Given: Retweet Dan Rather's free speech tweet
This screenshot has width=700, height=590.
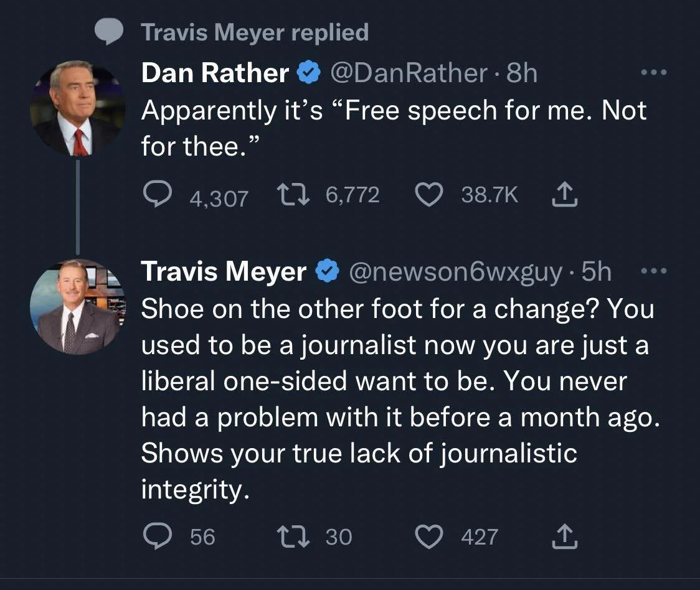Looking at the screenshot, I should pyautogui.click(x=293, y=195).
